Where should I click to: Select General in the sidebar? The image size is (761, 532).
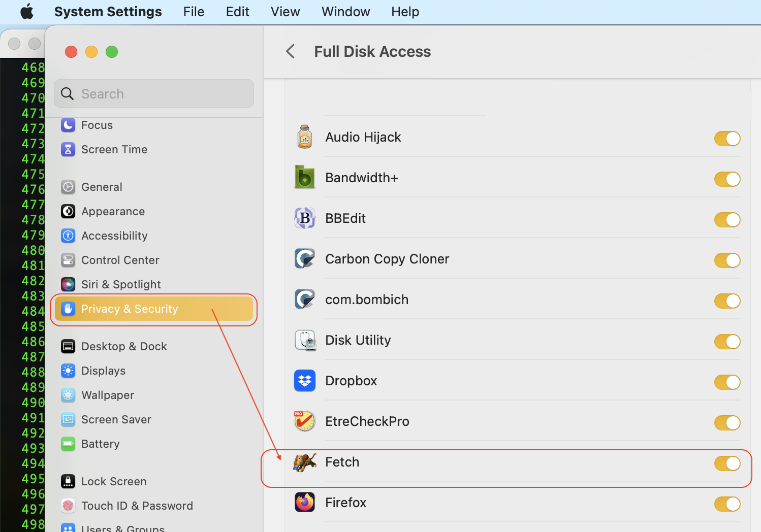tap(154, 187)
